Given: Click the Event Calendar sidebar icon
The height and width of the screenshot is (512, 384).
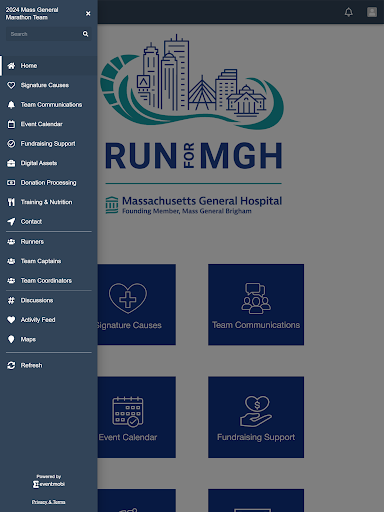Looking at the screenshot, I should click(11, 124).
